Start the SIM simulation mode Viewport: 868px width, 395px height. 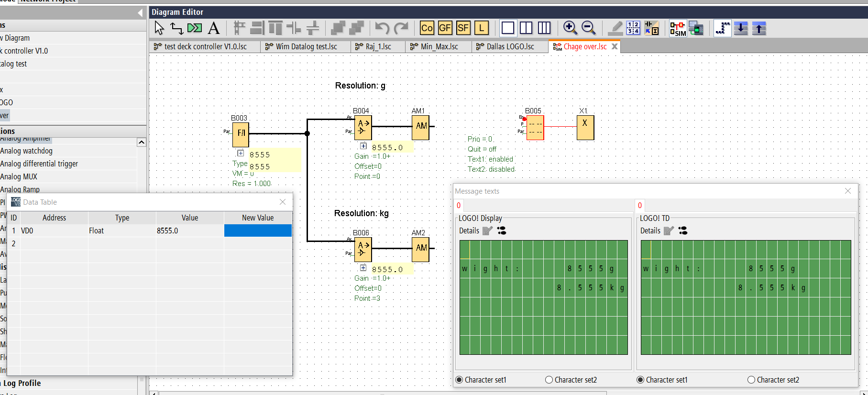click(677, 29)
